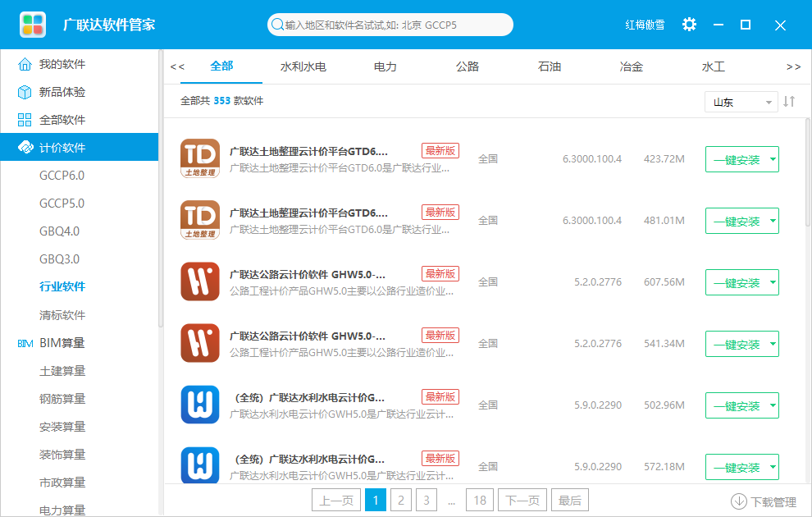
Task: Go to page 18
Action: [x=480, y=500]
